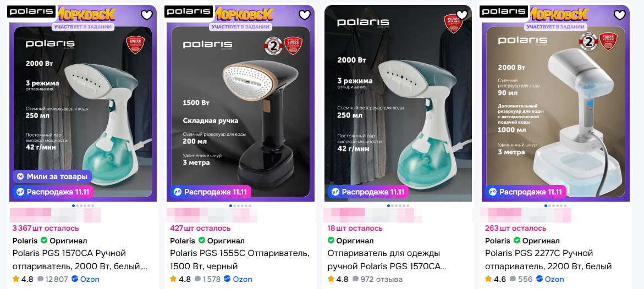
Task: Click "Распродажа 11.11" badge on black steamer
Action: point(210,192)
